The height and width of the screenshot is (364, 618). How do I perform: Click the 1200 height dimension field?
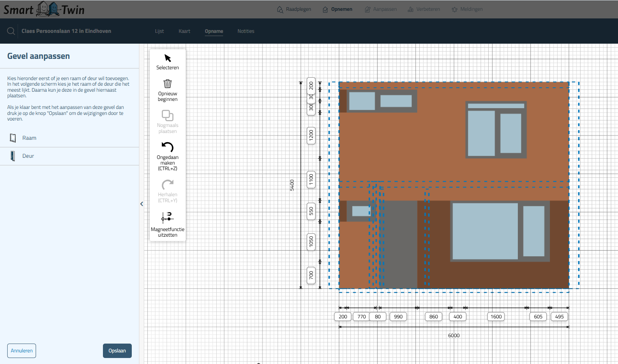[311, 136]
